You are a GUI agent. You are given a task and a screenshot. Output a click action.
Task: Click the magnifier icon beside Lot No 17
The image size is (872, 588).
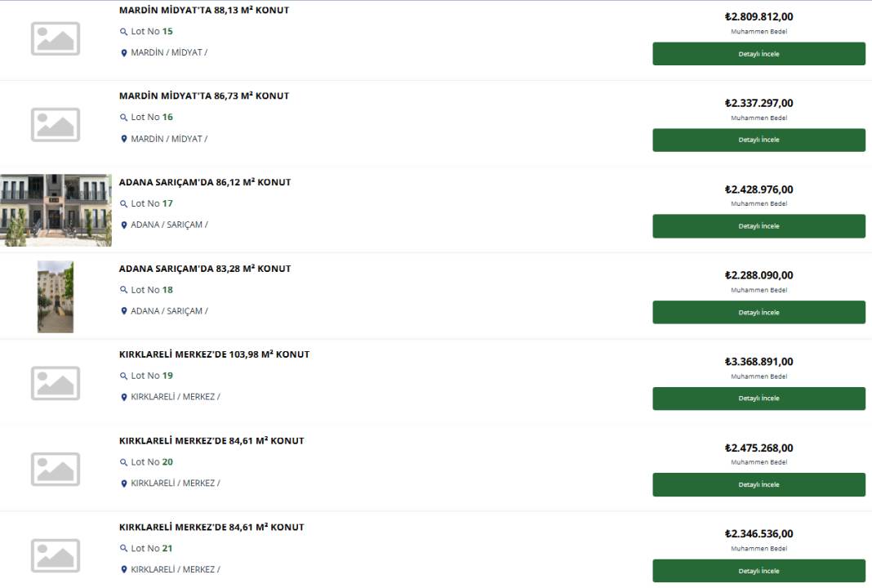pos(123,204)
